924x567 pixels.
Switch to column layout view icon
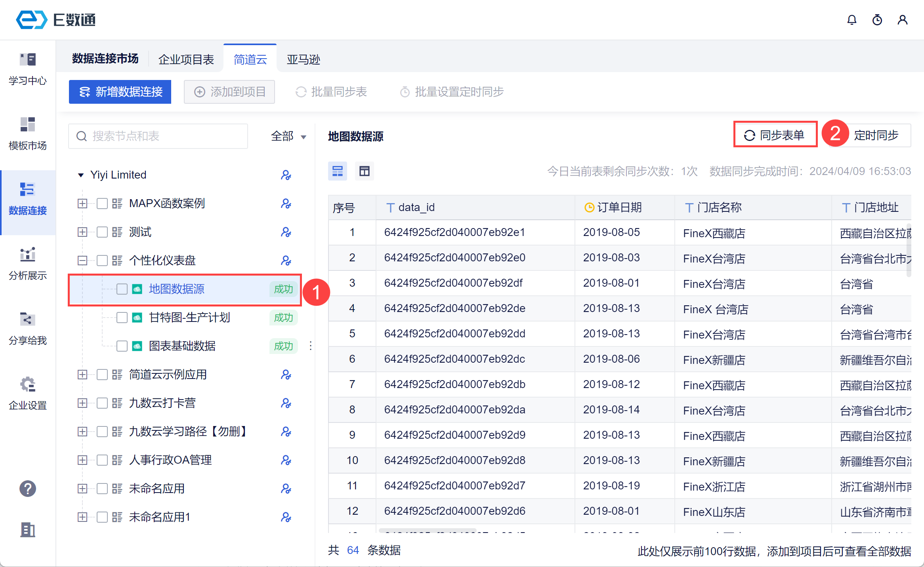364,171
